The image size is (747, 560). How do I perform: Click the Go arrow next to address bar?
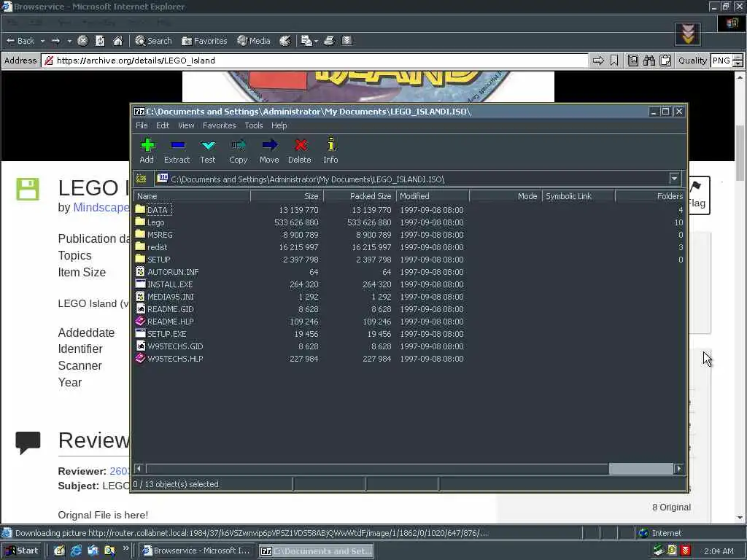598,61
